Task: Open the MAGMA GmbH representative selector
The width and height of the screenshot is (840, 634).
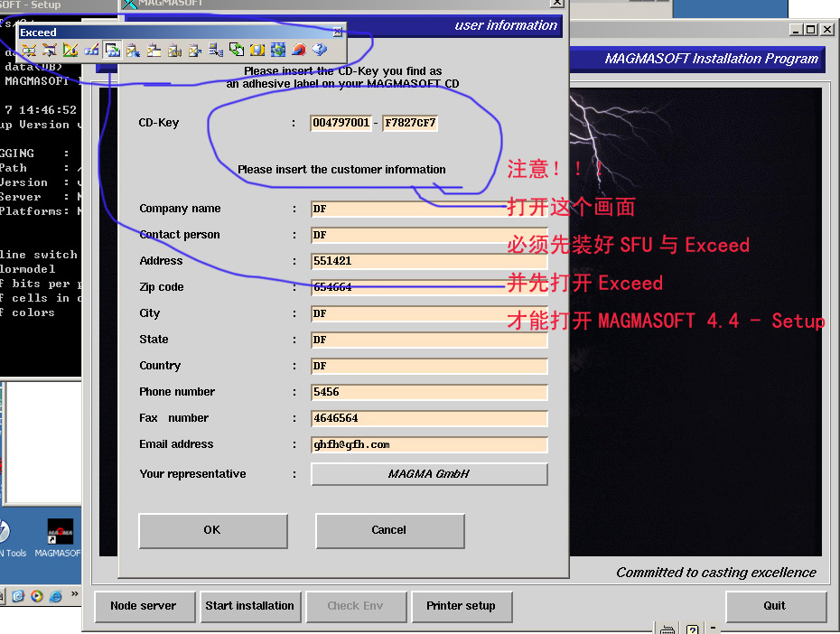Action: (x=429, y=474)
